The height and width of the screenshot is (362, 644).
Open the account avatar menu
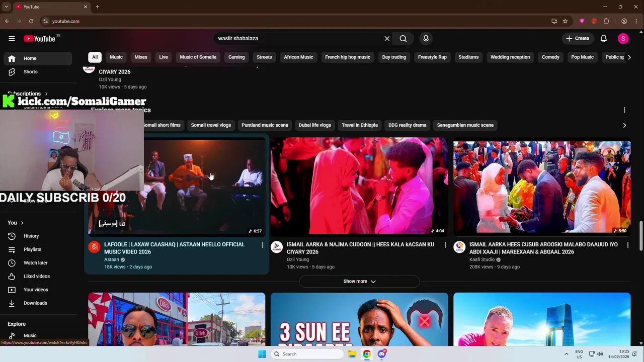(x=623, y=39)
